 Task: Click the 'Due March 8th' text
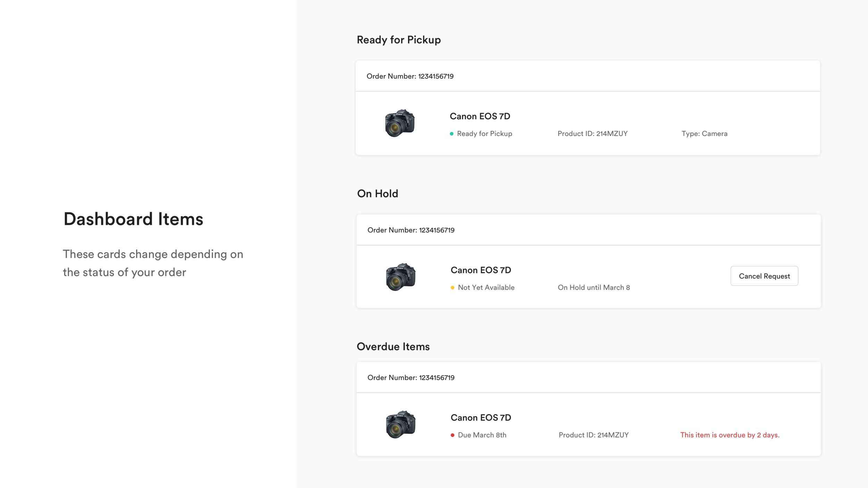click(x=482, y=435)
